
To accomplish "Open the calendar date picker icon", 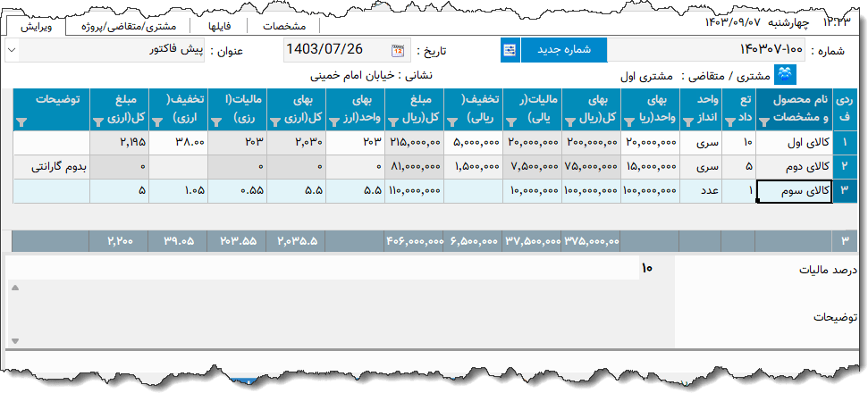I will [398, 51].
